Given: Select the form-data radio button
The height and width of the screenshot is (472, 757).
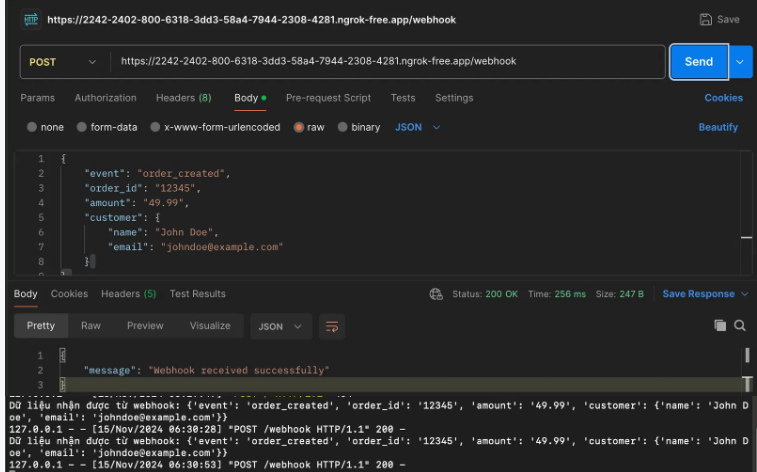Looking at the screenshot, I should click(x=82, y=127).
